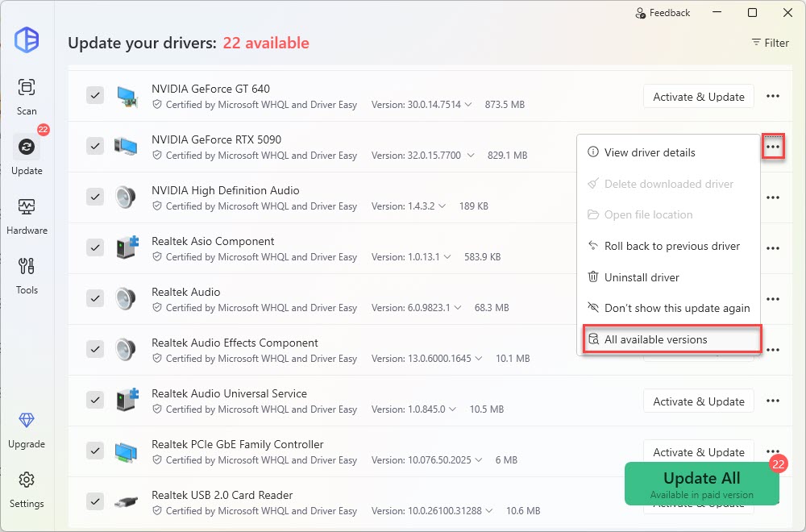Viewport: 806px width, 532px height.
Task: Select Don't show this update again
Action: [x=668, y=309]
